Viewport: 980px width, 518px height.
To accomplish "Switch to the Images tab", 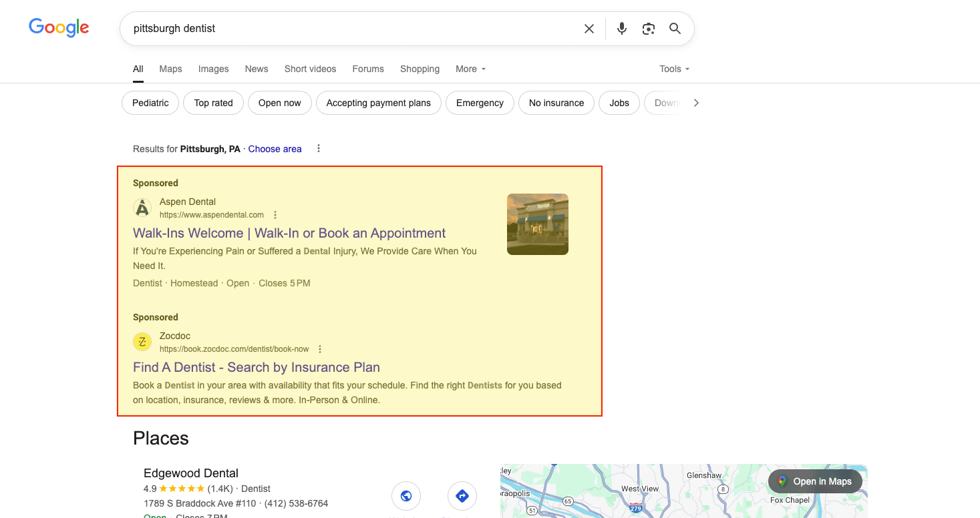I will 214,69.
